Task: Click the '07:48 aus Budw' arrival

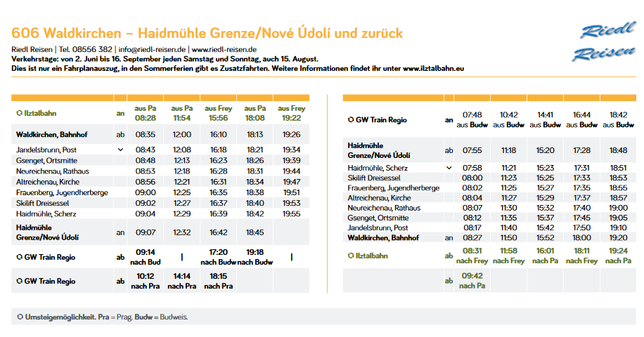Action: 472,120
